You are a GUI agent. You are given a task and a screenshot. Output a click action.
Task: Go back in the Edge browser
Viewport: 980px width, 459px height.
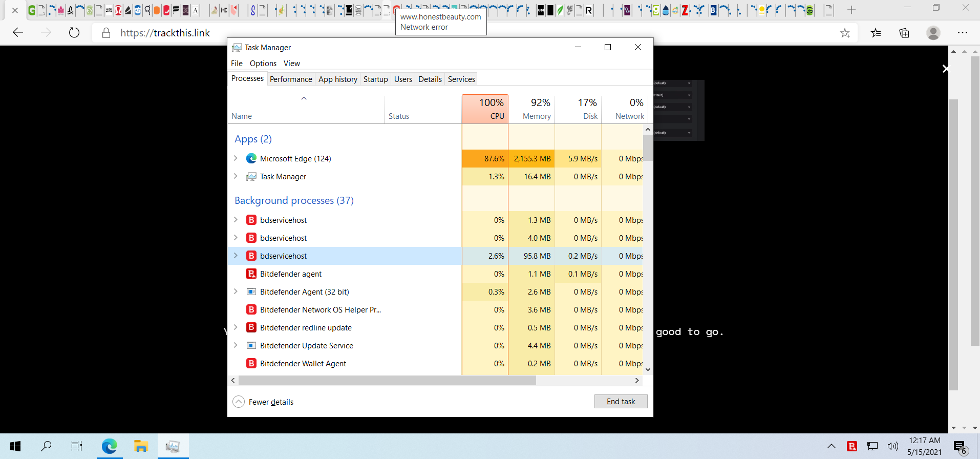(18, 33)
